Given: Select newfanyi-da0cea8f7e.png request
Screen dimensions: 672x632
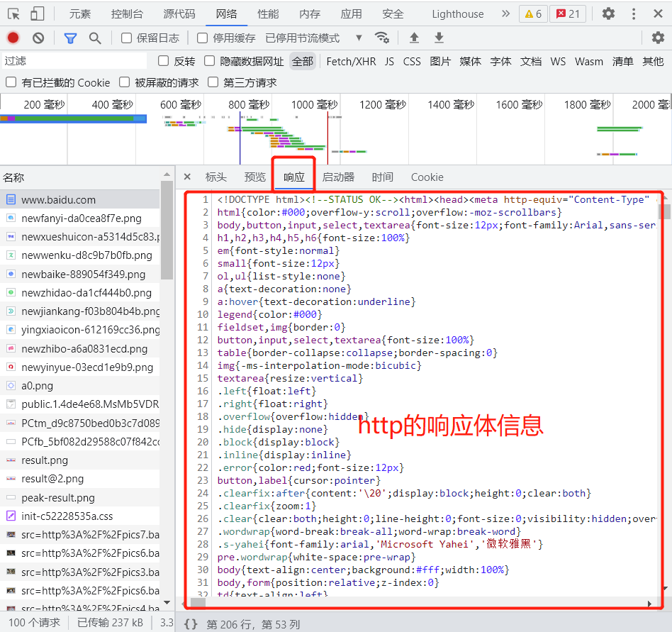Looking at the screenshot, I should tap(80, 218).
